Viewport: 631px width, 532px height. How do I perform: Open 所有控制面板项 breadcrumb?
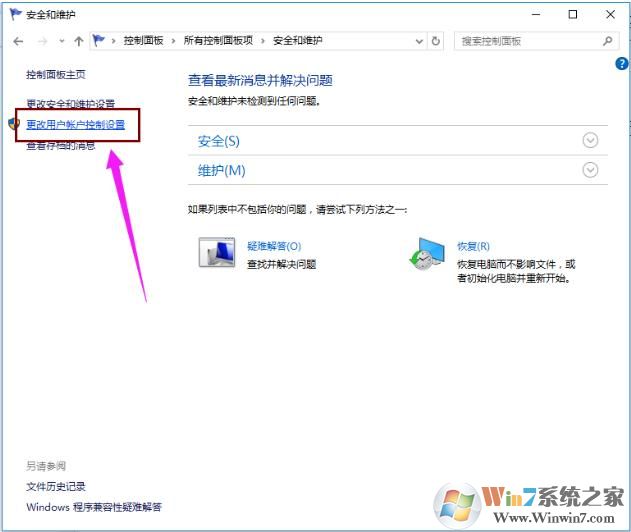[x=218, y=41]
